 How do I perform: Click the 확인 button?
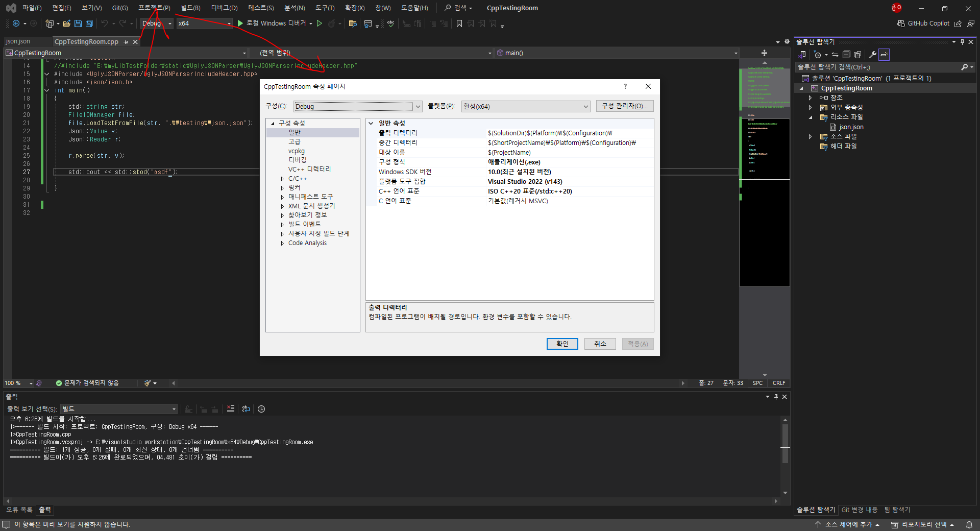tap(562, 344)
